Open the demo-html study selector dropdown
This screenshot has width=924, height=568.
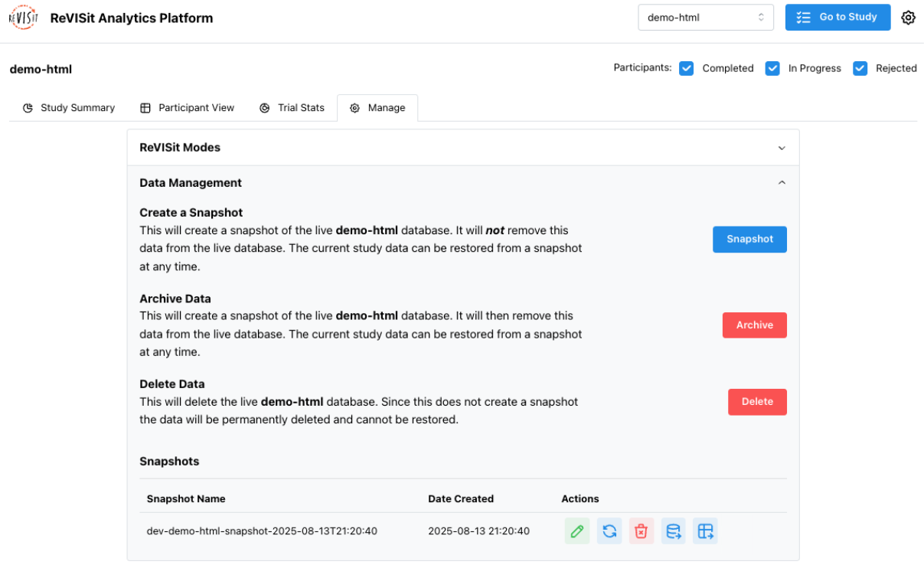pos(705,18)
